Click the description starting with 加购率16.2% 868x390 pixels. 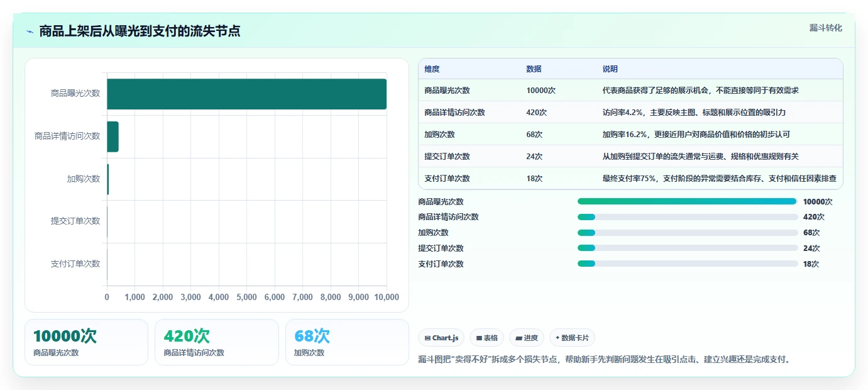click(696, 135)
